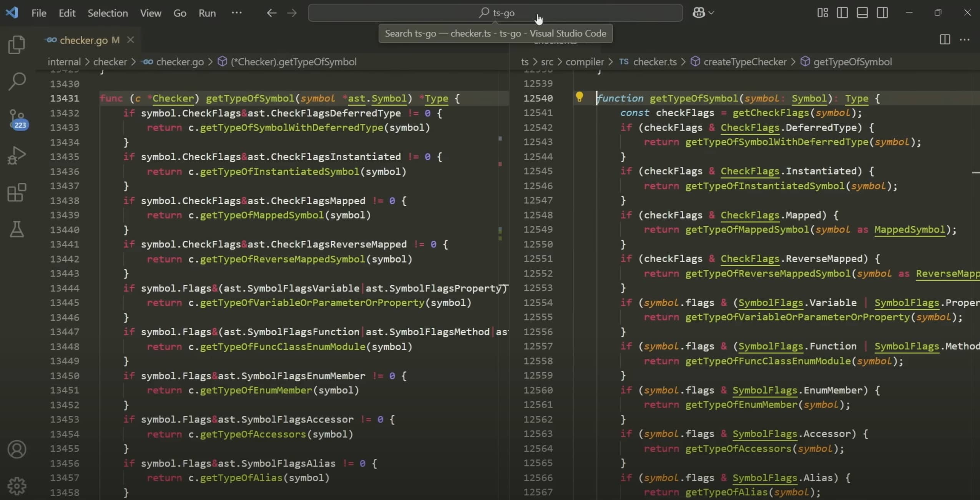Open the Accounts menu icon

[17, 449]
